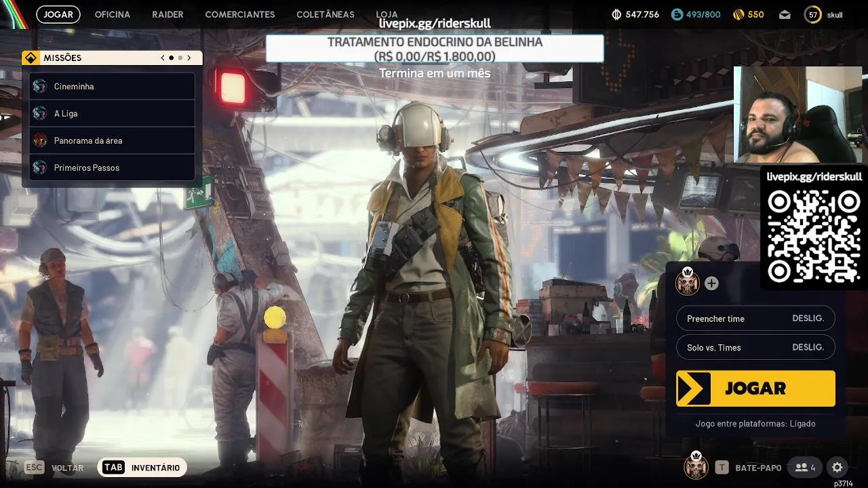This screenshot has width=868, height=488.
Task: Click the Tratamento Endocrino da Belinha banner
Action: 435,49
